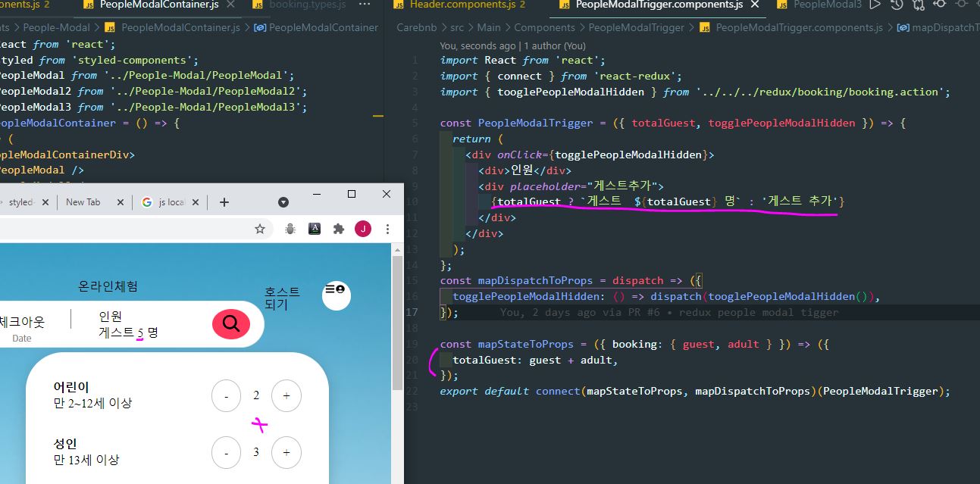Run the file with the play icon
980x484 pixels.
click(875, 5)
